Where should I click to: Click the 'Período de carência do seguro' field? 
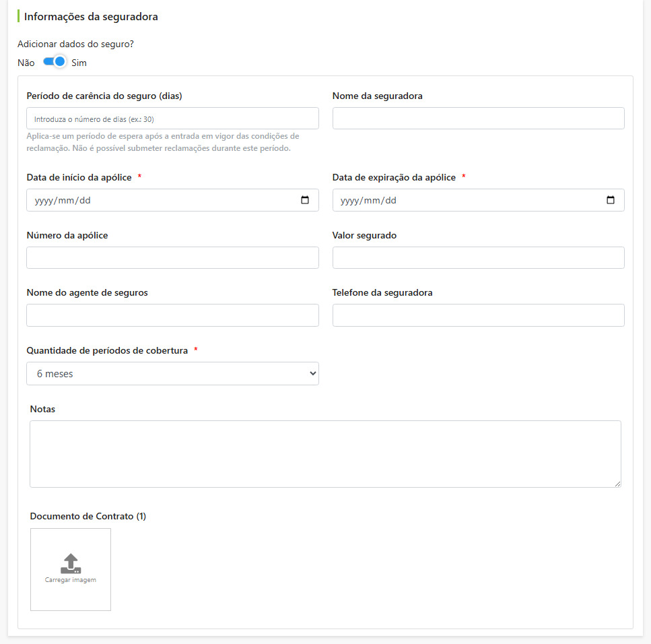[173, 119]
